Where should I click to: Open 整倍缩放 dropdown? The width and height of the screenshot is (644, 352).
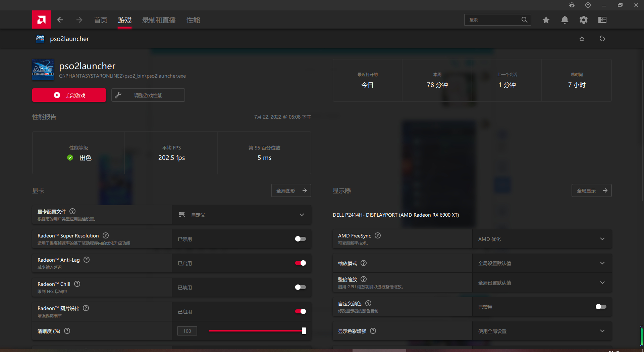[x=542, y=282]
